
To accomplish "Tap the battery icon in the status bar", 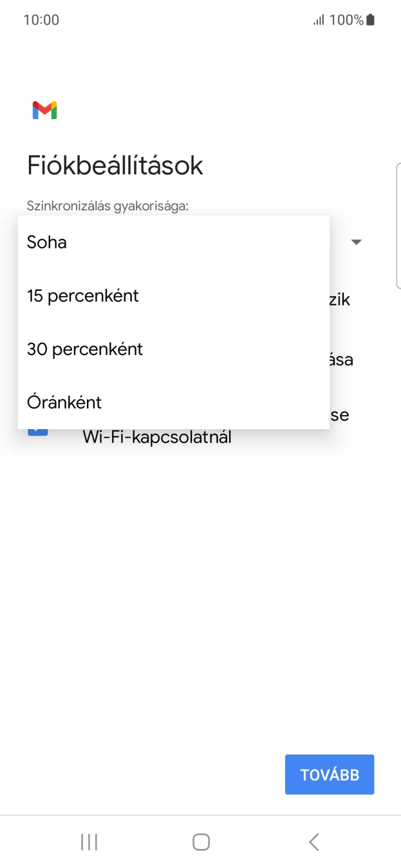I will click(x=370, y=19).
